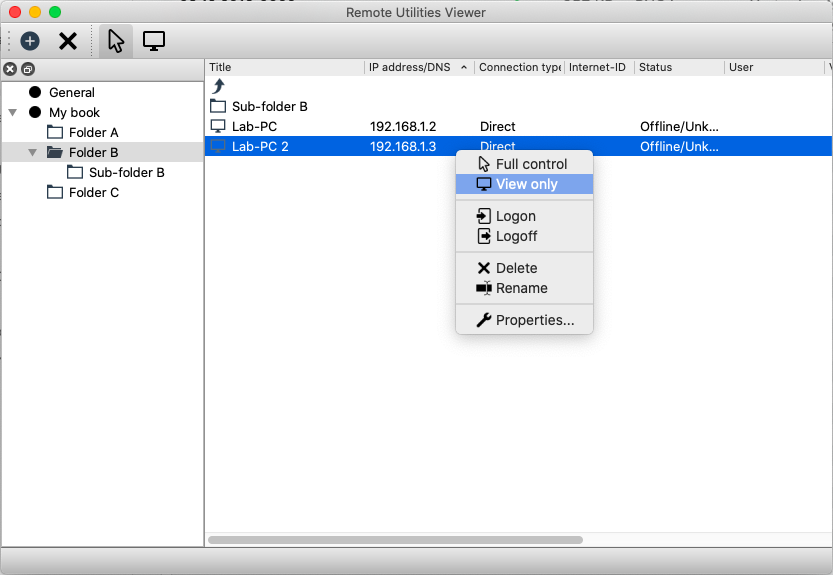Click Delete in the context menu
Screen dimensions: 833x575
click(516, 268)
